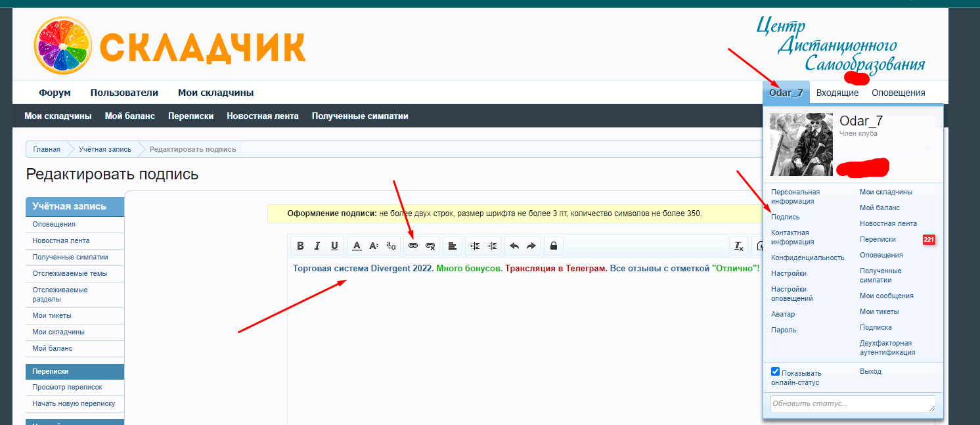Open the font size menu

click(x=374, y=246)
